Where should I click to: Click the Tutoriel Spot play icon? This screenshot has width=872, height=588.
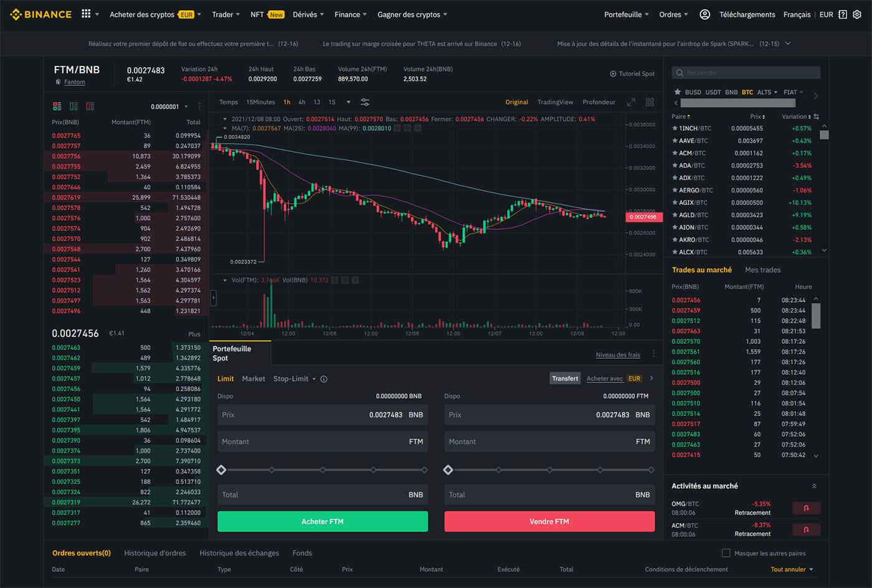(613, 73)
